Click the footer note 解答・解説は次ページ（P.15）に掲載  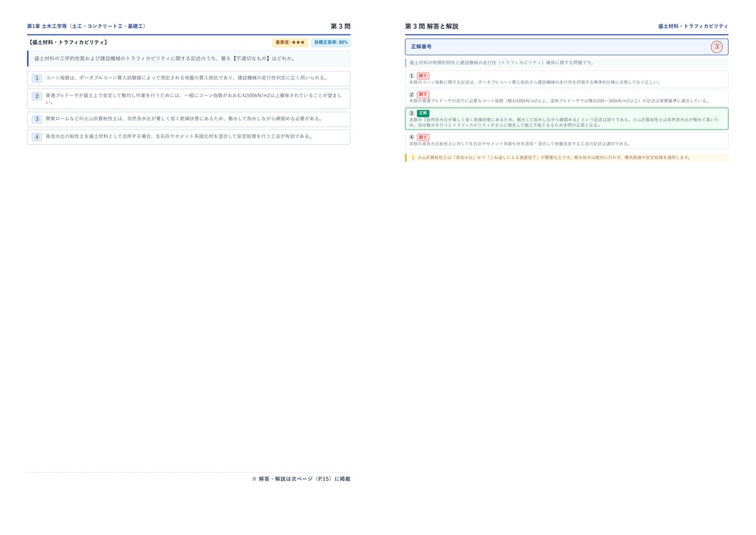(301, 479)
